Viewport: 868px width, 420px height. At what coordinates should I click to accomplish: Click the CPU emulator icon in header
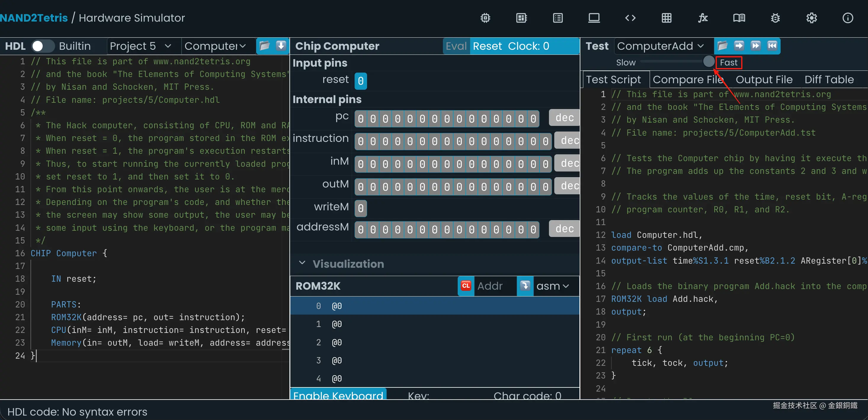(521, 18)
